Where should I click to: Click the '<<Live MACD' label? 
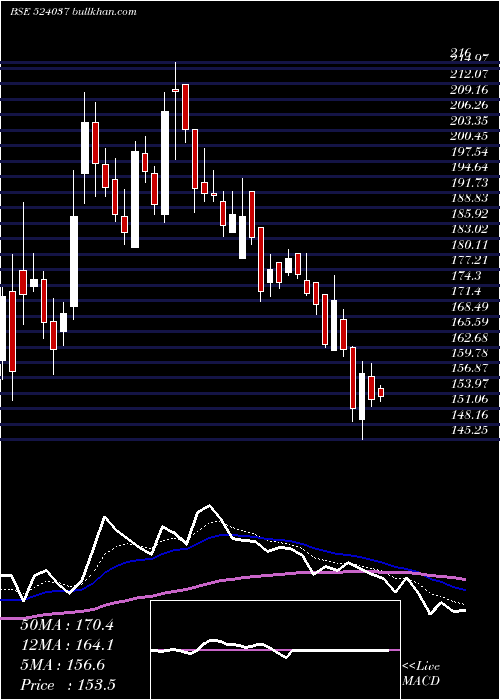point(421,674)
